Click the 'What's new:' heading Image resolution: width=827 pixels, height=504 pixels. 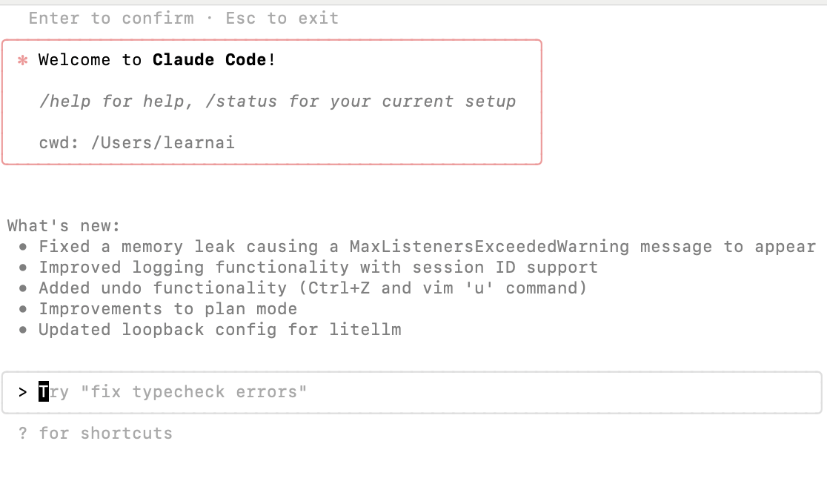64,226
